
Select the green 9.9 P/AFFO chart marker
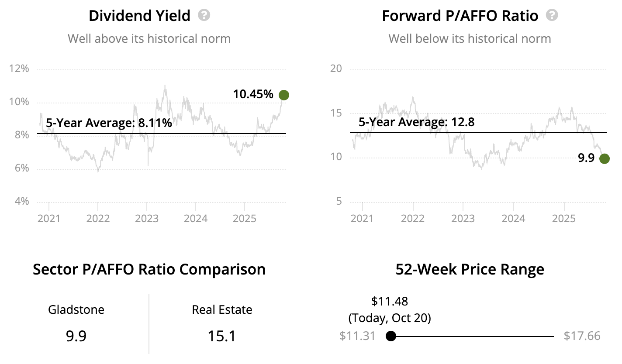coord(605,158)
